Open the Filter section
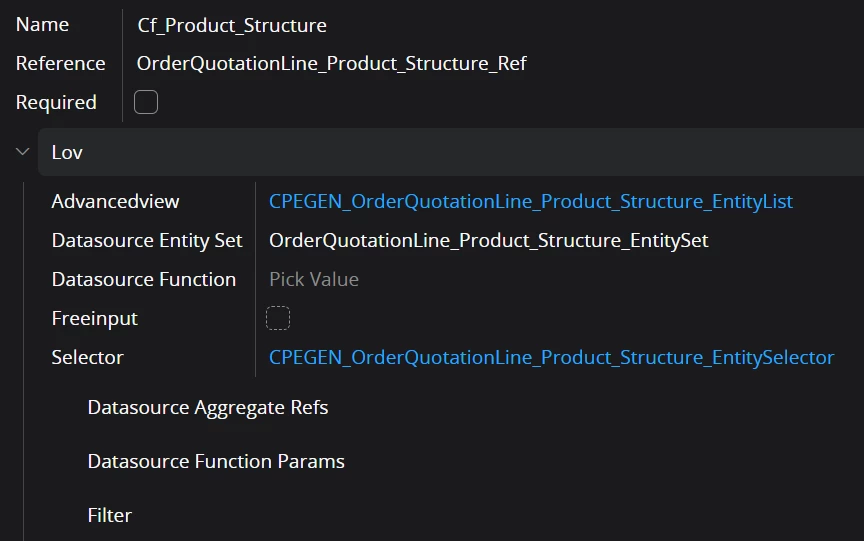This screenshot has width=864, height=541. coord(110,515)
